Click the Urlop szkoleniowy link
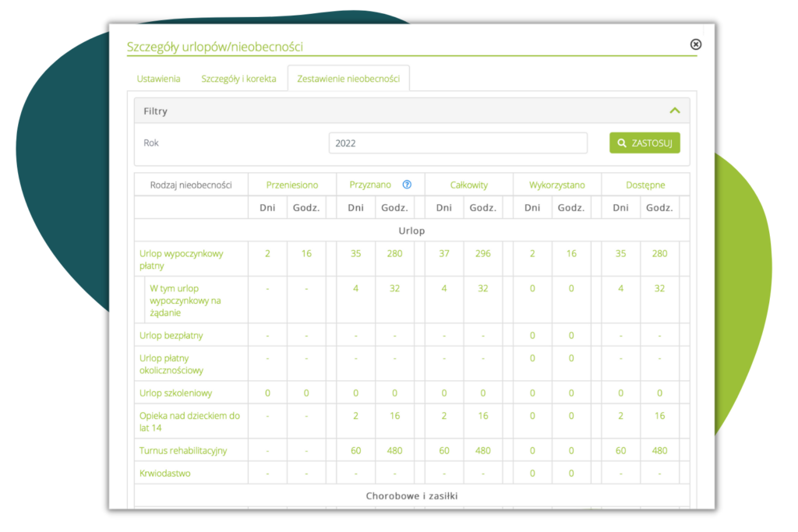 (175, 393)
